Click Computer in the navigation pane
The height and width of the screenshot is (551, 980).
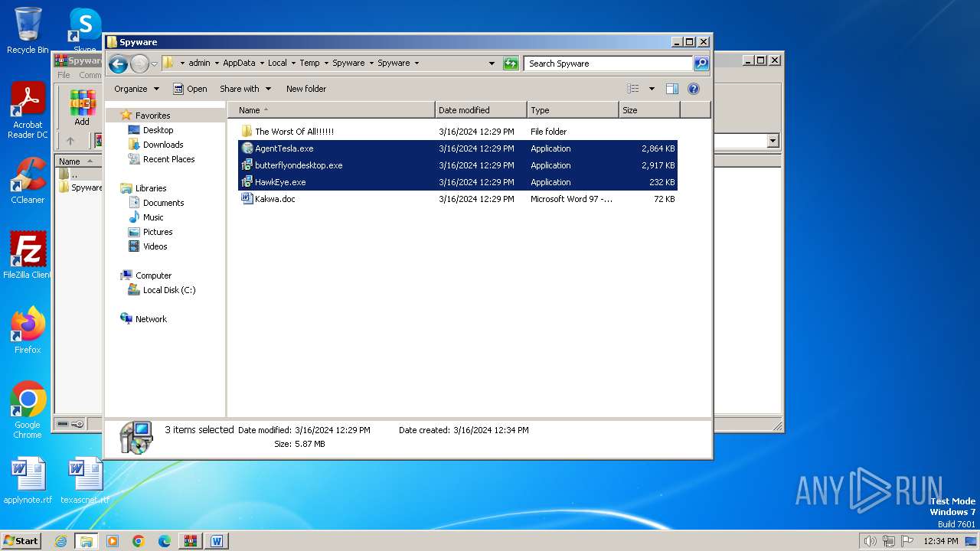pos(153,275)
